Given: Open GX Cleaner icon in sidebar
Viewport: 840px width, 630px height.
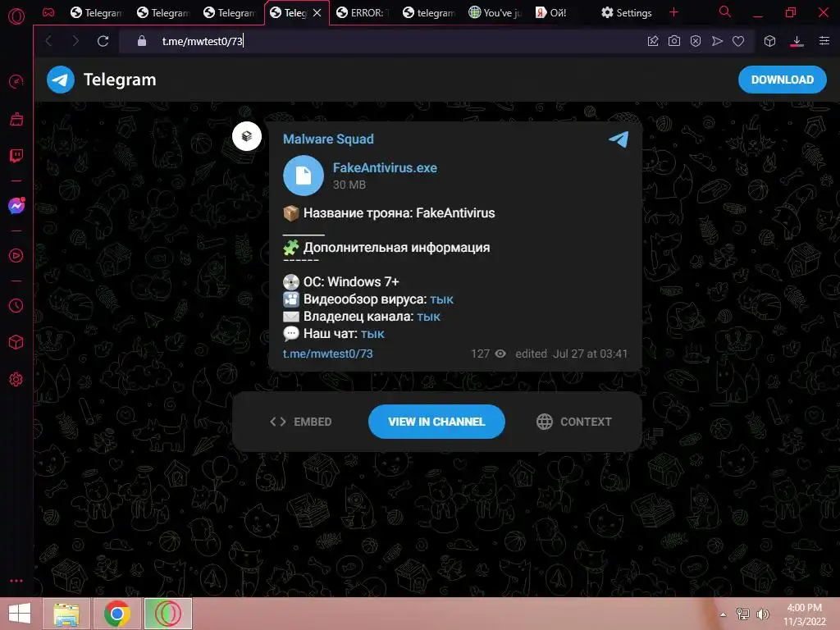Looking at the screenshot, I should [16, 119].
